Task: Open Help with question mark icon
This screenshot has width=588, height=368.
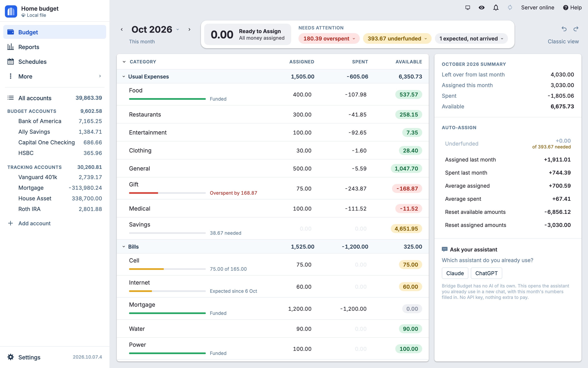Action: pyautogui.click(x=572, y=8)
